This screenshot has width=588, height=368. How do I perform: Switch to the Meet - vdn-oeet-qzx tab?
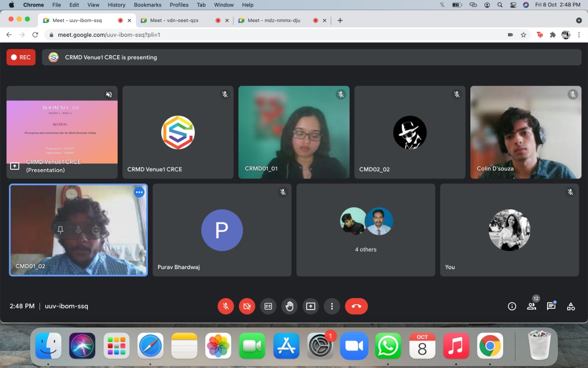(175, 20)
